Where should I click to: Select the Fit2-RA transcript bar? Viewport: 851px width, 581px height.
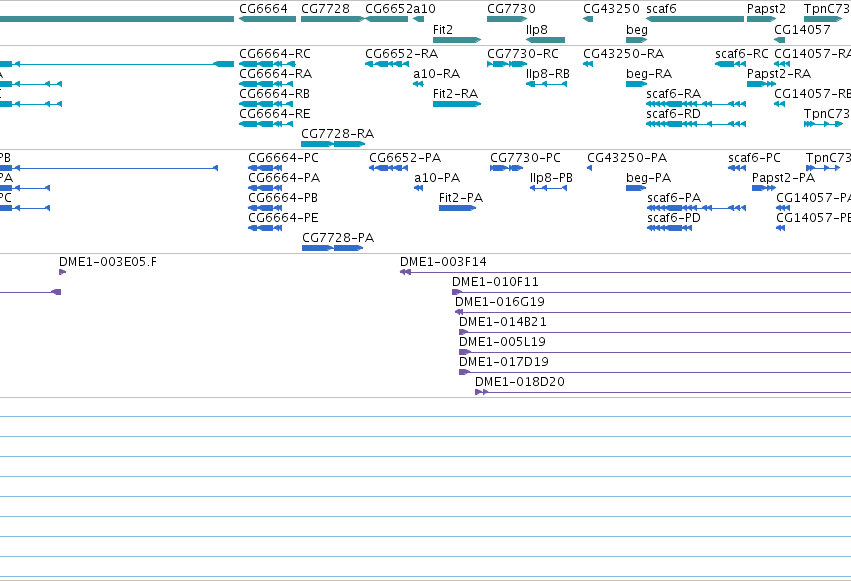point(457,104)
